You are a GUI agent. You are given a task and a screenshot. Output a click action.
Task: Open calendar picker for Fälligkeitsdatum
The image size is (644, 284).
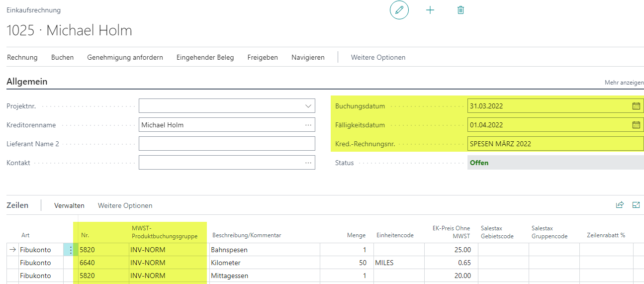pyautogui.click(x=636, y=125)
